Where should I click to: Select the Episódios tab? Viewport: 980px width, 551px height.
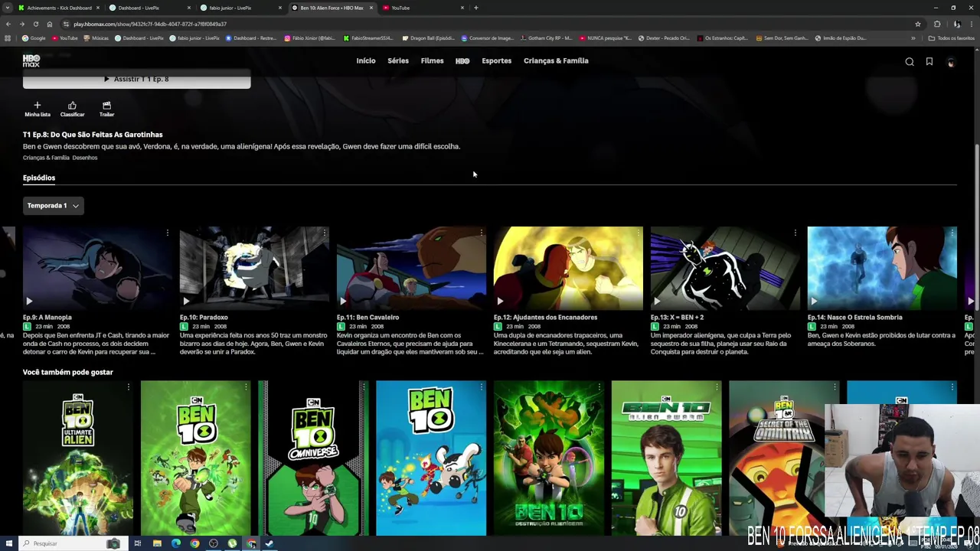tap(39, 178)
